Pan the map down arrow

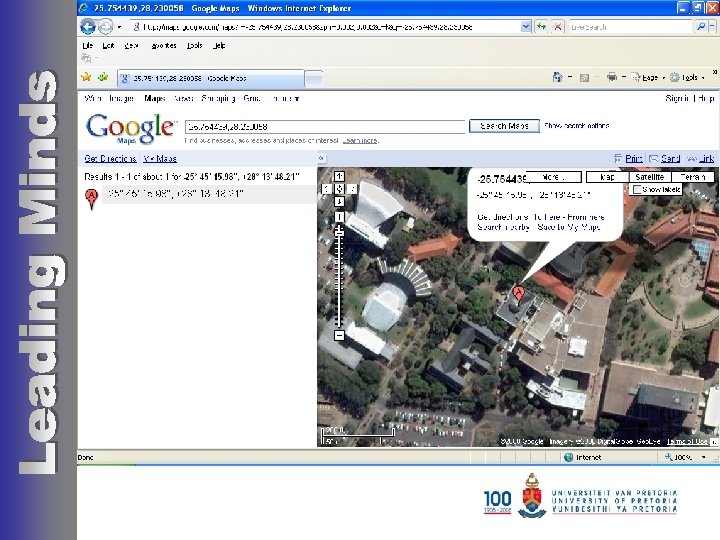[x=339, y=201]
